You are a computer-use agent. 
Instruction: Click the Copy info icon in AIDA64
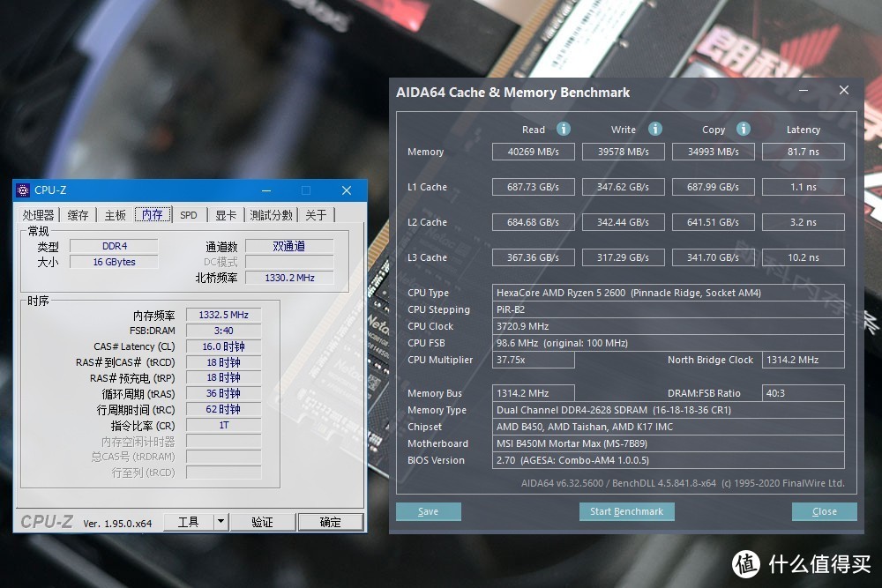[743, 129]
